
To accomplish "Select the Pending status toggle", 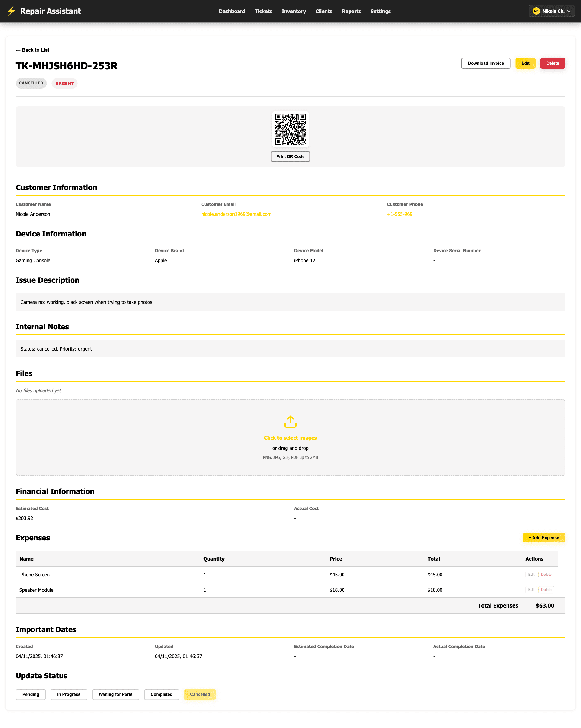I will (x=30, y=695).
